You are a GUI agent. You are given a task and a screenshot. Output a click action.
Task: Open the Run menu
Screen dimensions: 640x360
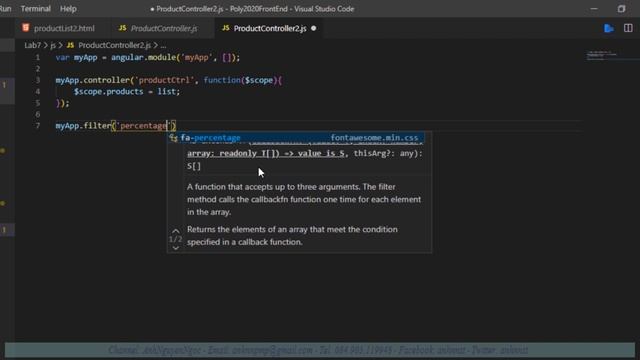(5, 9)
